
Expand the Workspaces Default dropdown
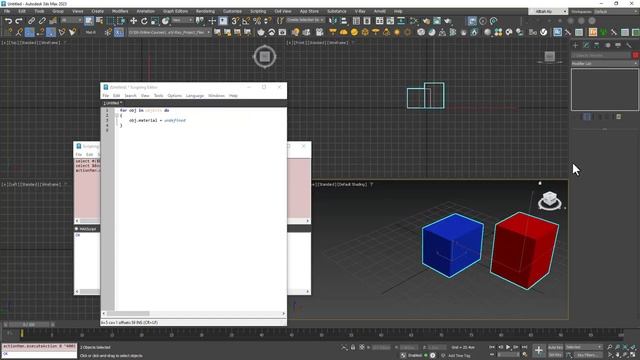tap(616, 11)
